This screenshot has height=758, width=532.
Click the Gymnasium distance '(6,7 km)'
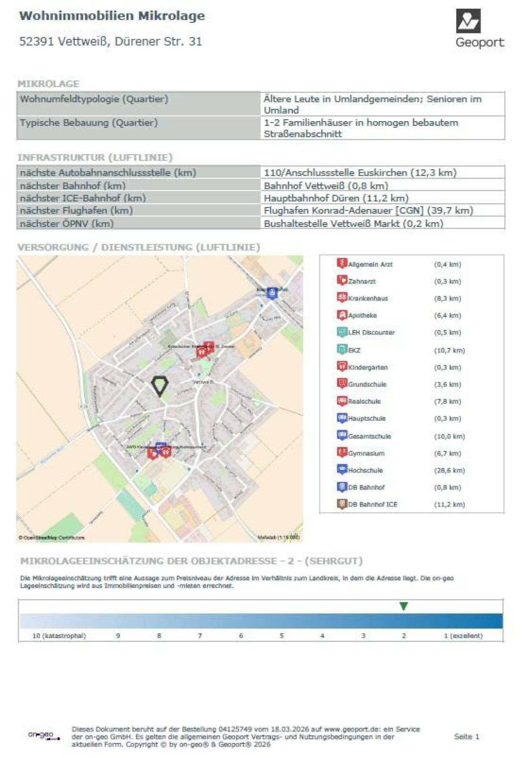(x=447, y=453)
